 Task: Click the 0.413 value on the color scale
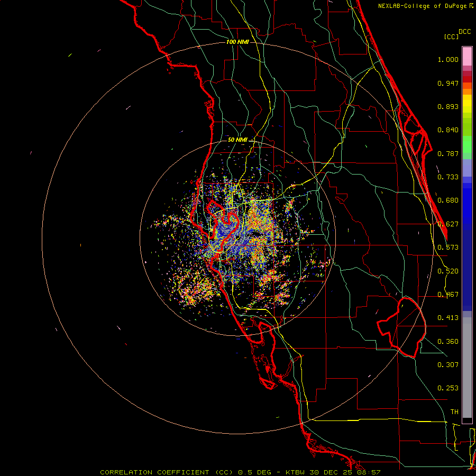[448, 318]
